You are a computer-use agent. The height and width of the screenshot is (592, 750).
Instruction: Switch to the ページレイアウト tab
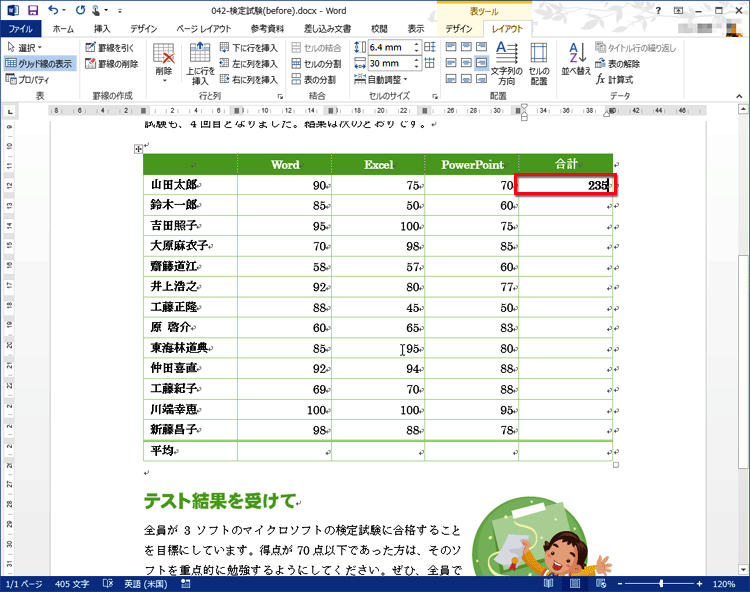[203, 29]
